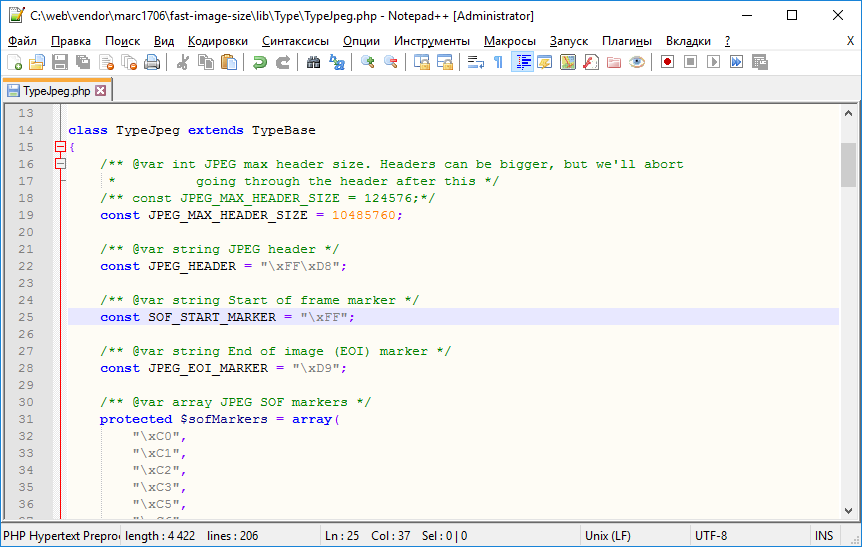Open the Запуск menu
Screen dimensions: 862x547
[568, 41]
